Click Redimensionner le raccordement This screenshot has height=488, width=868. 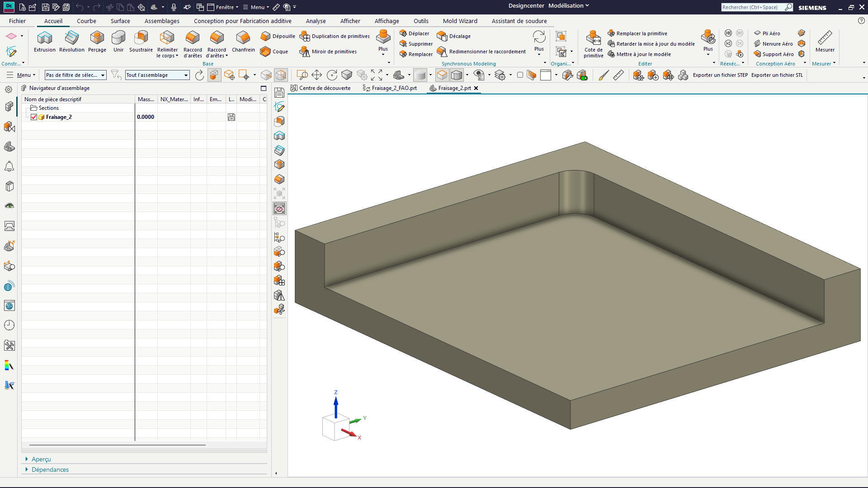coord(481,52)
